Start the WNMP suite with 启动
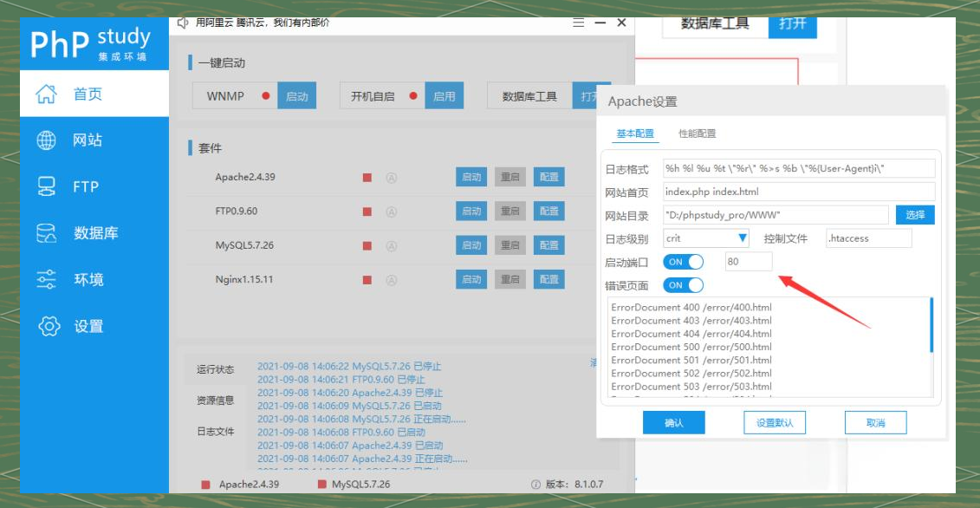Screen dimensions: 980x508 coord(297,95)
